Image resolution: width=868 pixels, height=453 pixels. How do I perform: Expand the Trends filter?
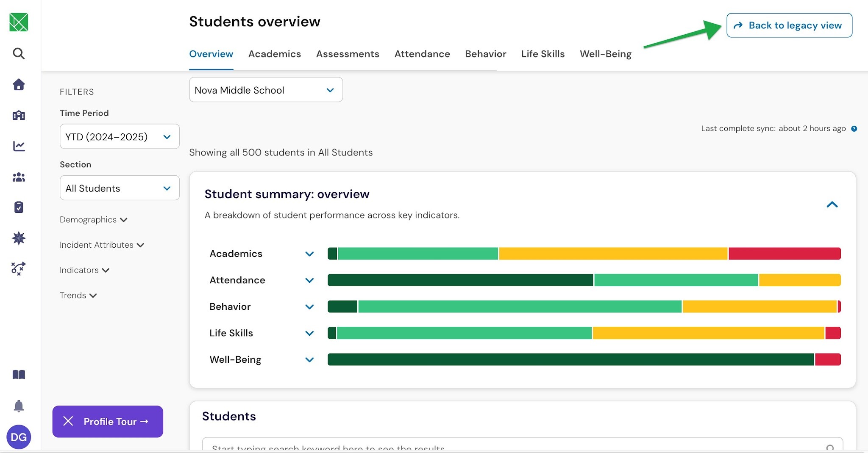pos(78,296)
